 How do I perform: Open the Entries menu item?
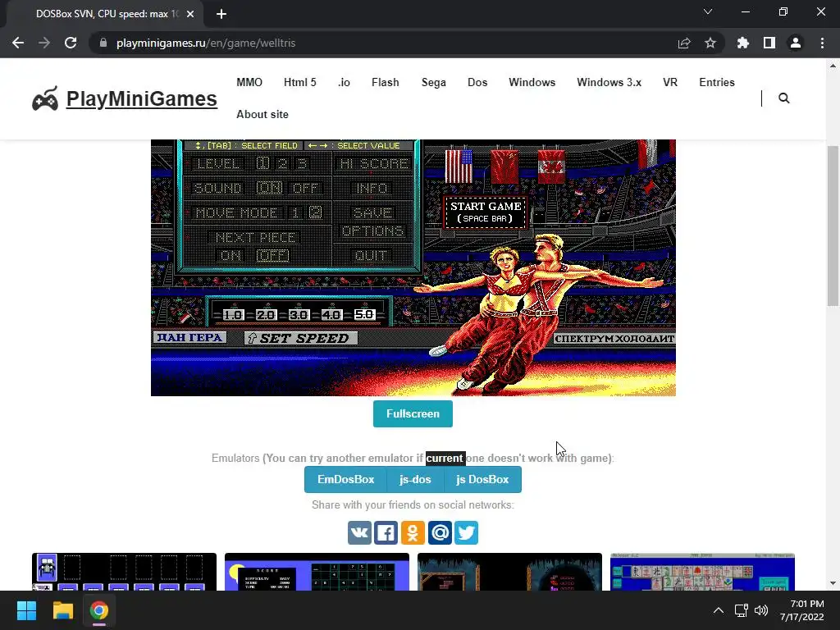point(717,82)
